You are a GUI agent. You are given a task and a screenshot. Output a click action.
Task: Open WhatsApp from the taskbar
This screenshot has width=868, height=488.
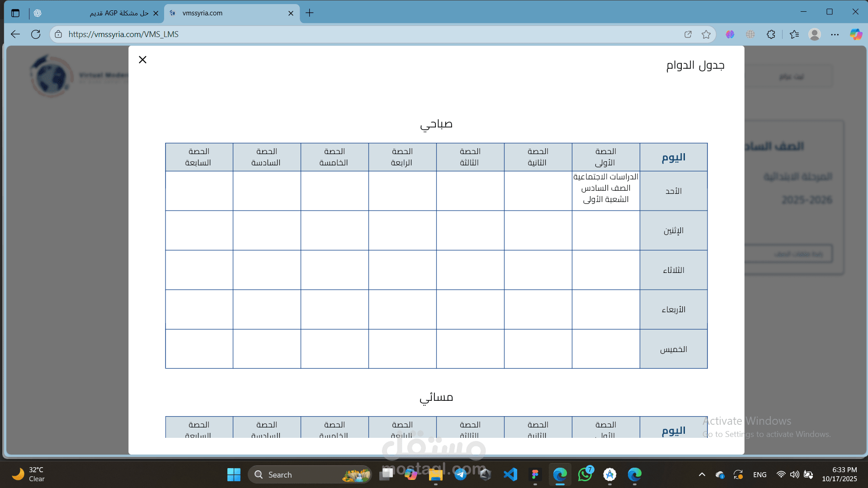(x=585, y=474)
